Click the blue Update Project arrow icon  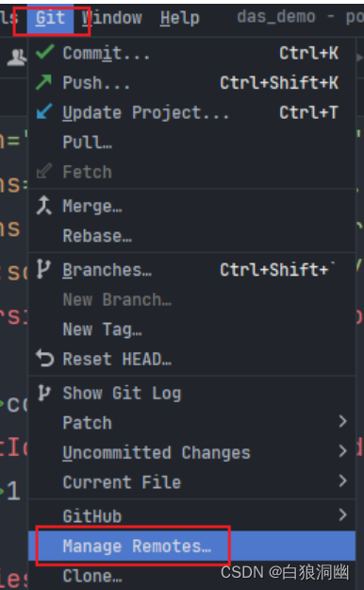(44, 112)
